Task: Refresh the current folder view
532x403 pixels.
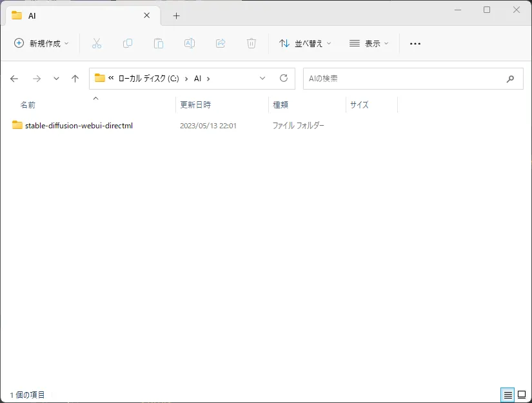Action: click(283, 78)
